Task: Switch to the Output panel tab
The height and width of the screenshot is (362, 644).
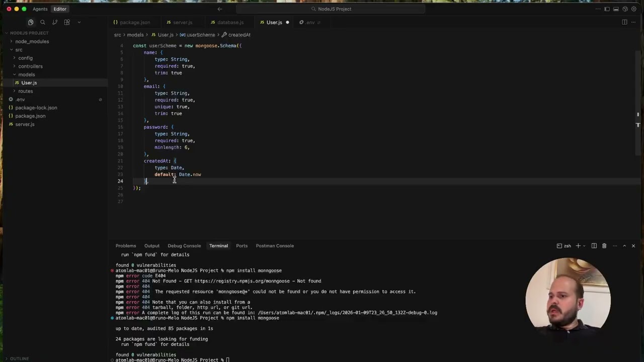Action: 152,246
